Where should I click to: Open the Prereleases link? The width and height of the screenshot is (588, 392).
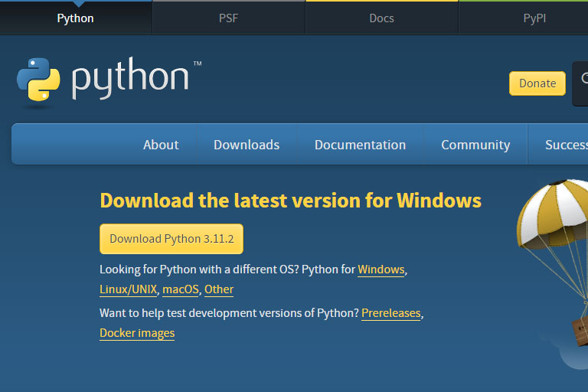[391, 313]
